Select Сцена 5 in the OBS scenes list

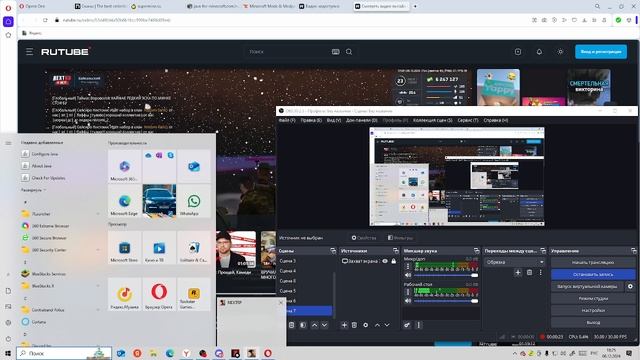click(306, 291)
